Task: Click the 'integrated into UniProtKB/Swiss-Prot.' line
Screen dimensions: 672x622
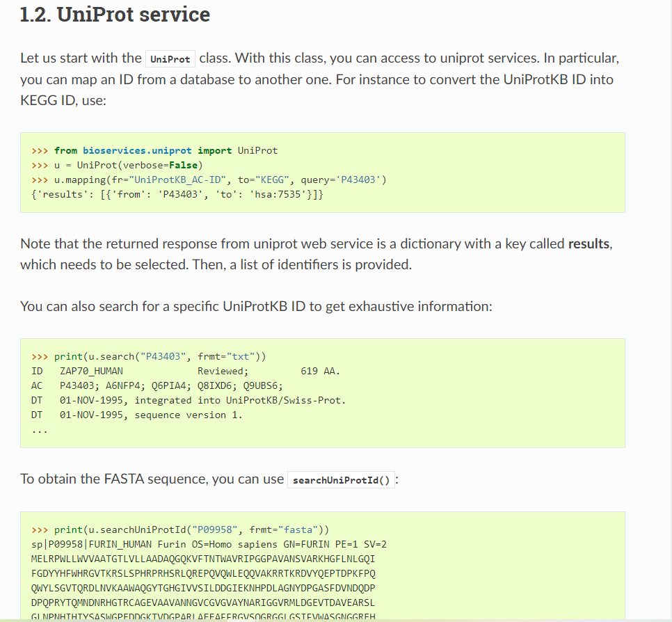Action: [189, 400]
